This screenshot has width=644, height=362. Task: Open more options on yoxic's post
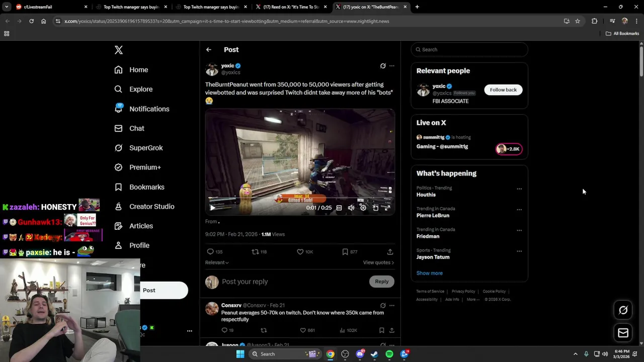click(392, 66)
